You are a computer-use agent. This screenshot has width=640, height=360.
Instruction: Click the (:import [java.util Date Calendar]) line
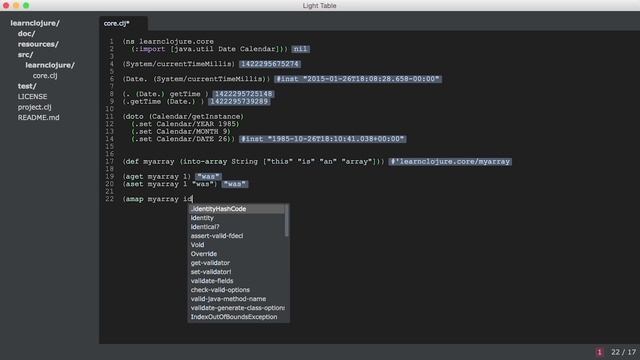pos(209,49)
